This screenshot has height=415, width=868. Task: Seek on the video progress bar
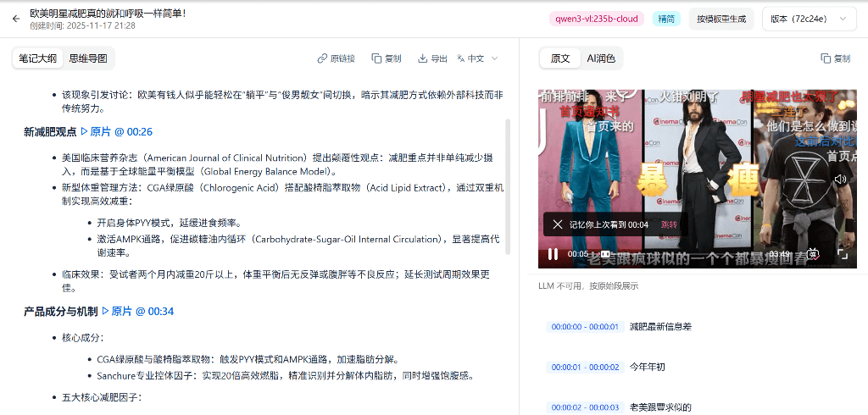(678, 254)
